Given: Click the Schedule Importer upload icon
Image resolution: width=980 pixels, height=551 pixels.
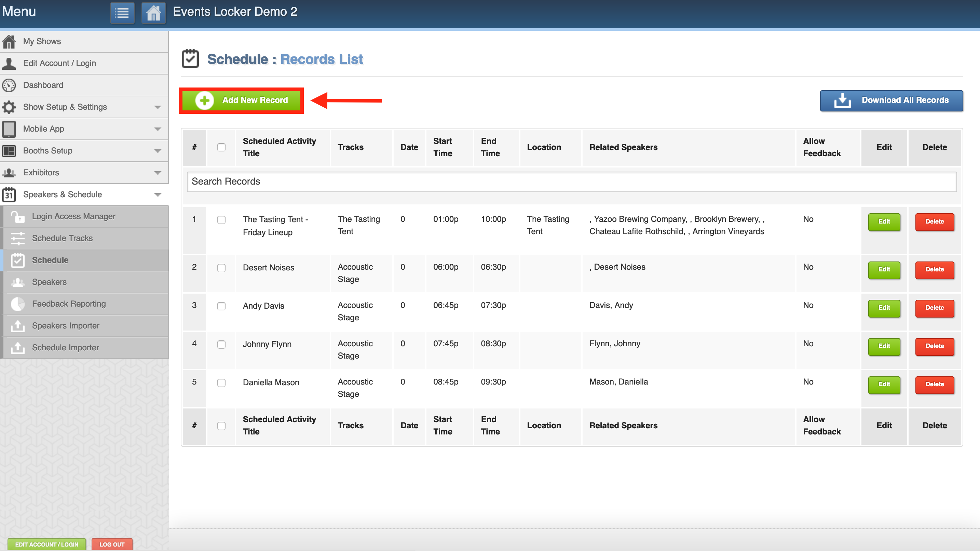Looking at the screenshot, I should (x=17, y=348).
